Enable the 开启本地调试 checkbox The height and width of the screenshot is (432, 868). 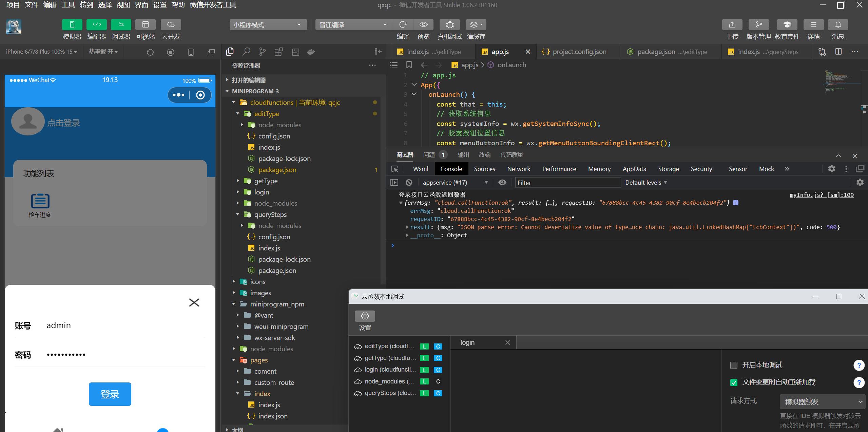point(734,365)
